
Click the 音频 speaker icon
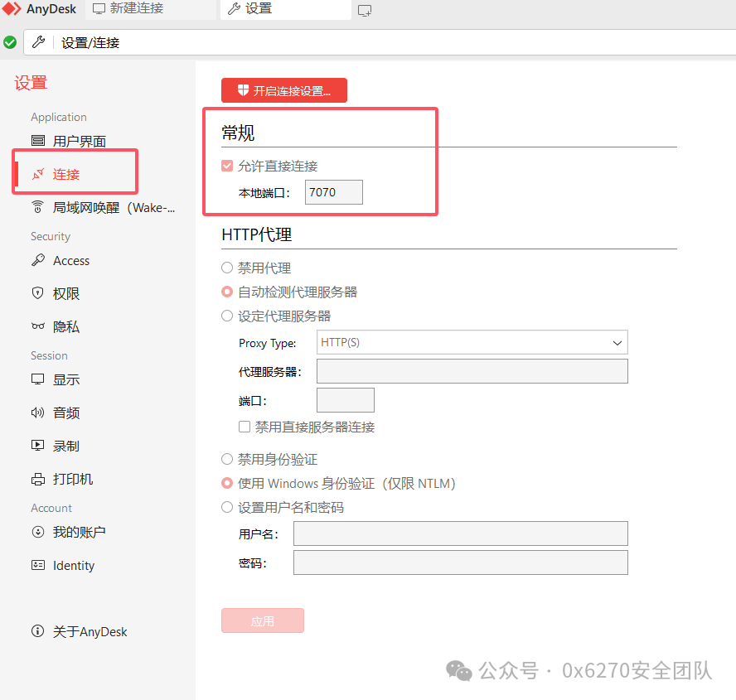(38, 413)
